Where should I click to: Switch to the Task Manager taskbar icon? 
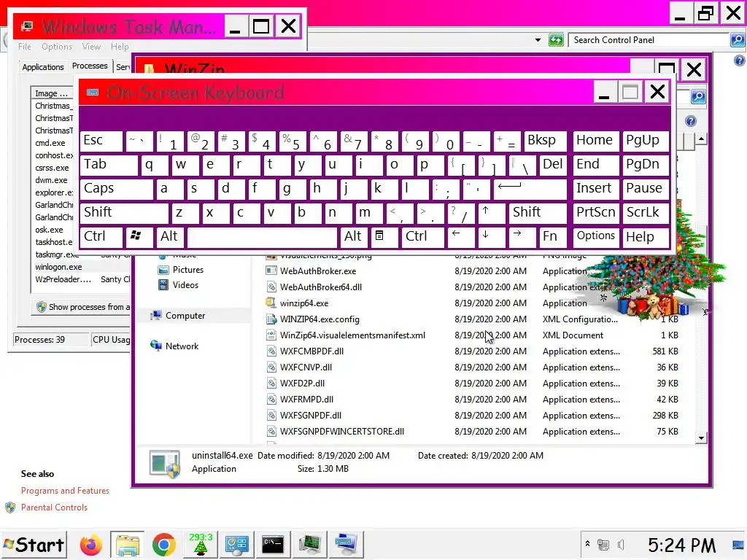310,545
